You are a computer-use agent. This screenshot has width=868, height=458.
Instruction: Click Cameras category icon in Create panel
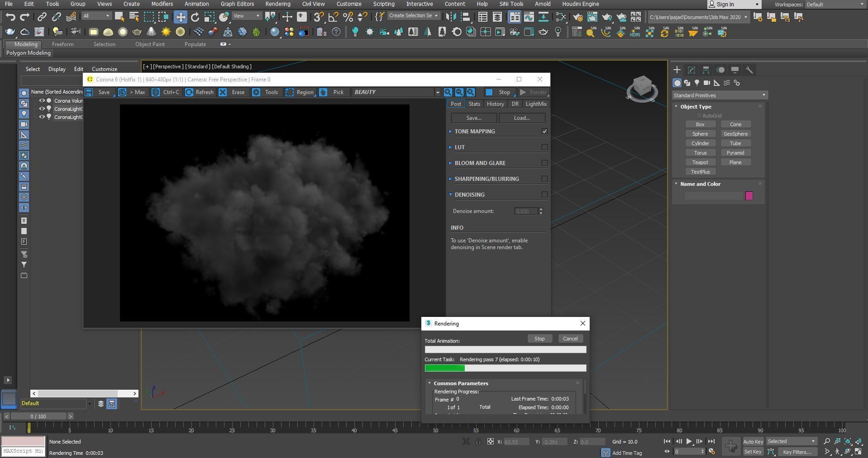tap(707, 83)
